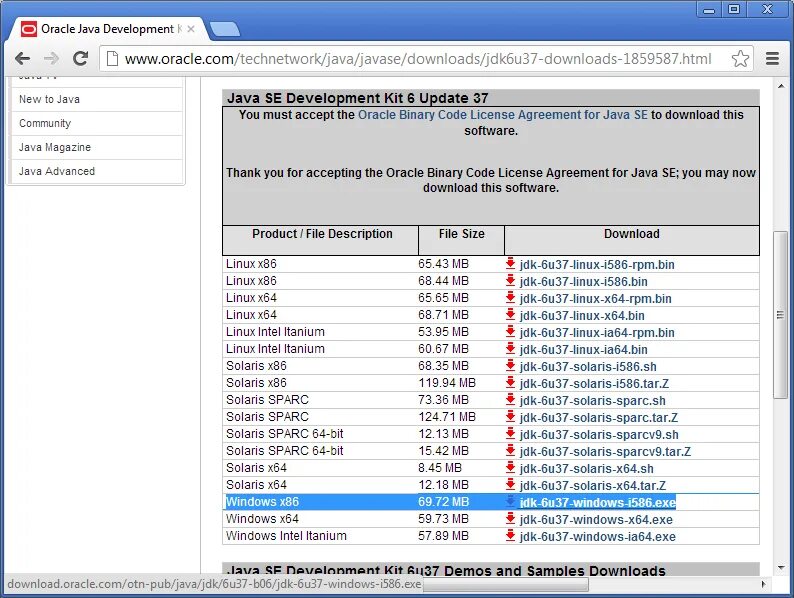
Task: Click download icon for jdk-6u37-linux-ia64.bin
Action: 510,348
